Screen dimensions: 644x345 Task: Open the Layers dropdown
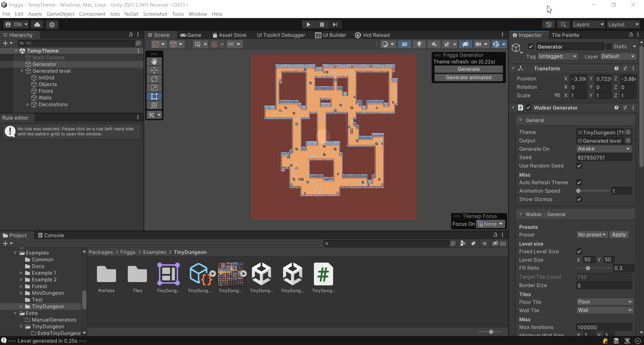point(588,24)
